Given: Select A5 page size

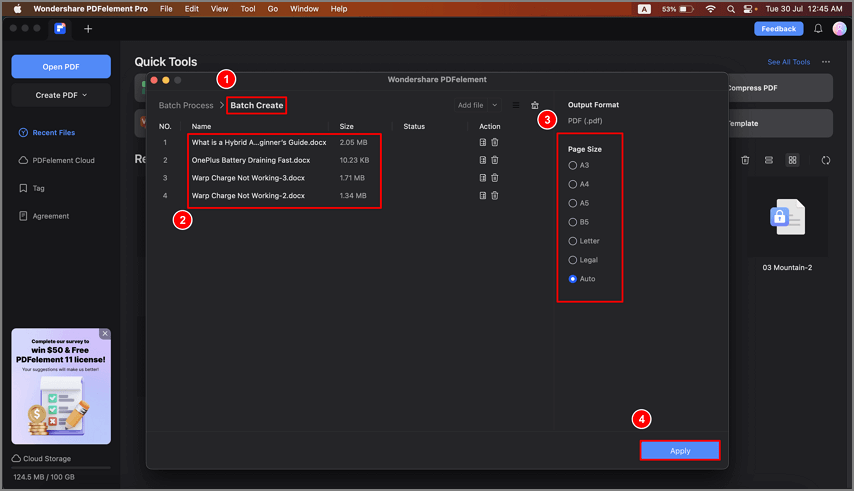Looking at the screenshot, I should pyautogui.click(x=578, y=203).
